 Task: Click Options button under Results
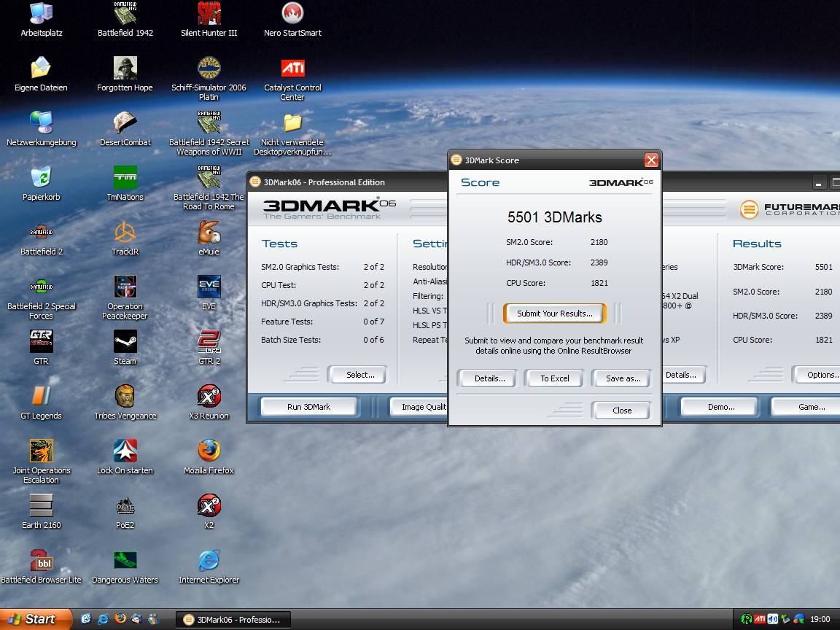coord(817,375)
